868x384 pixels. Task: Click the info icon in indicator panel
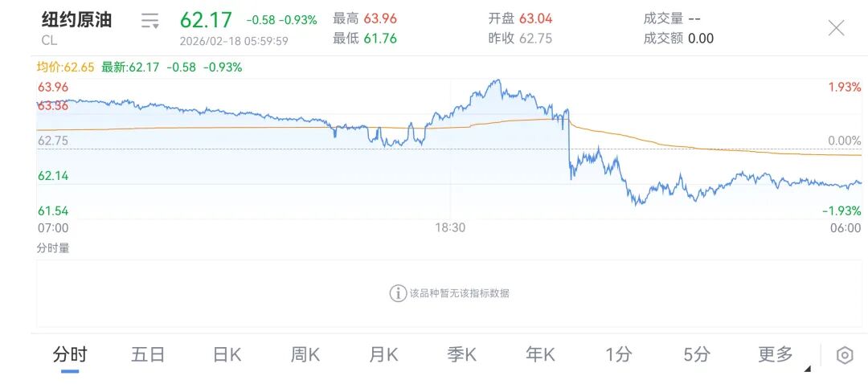click(x=398, y=293)
